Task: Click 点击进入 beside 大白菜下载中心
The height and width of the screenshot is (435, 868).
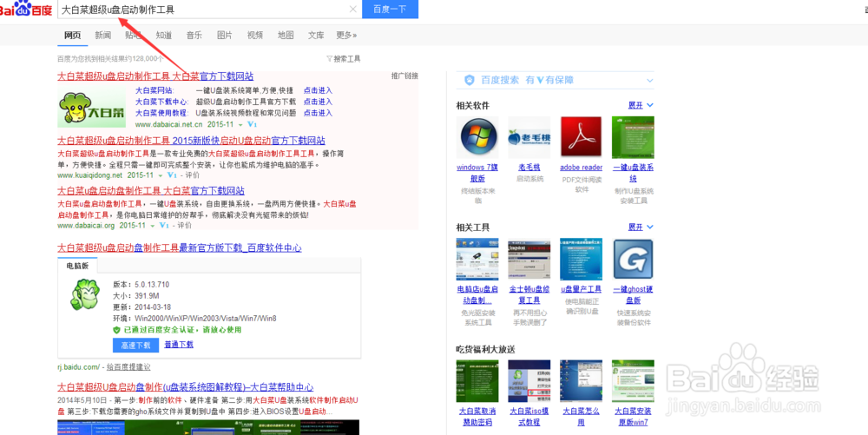Action: 318,102
